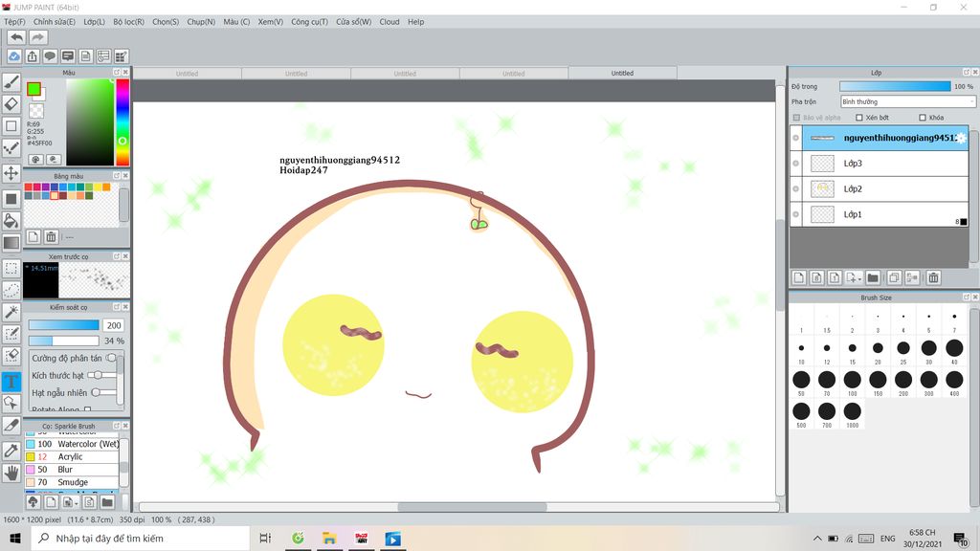This screenshot has height=551, width=980.
Task: Select the Brush tool in the left toolbar
Action: (11, 82)
